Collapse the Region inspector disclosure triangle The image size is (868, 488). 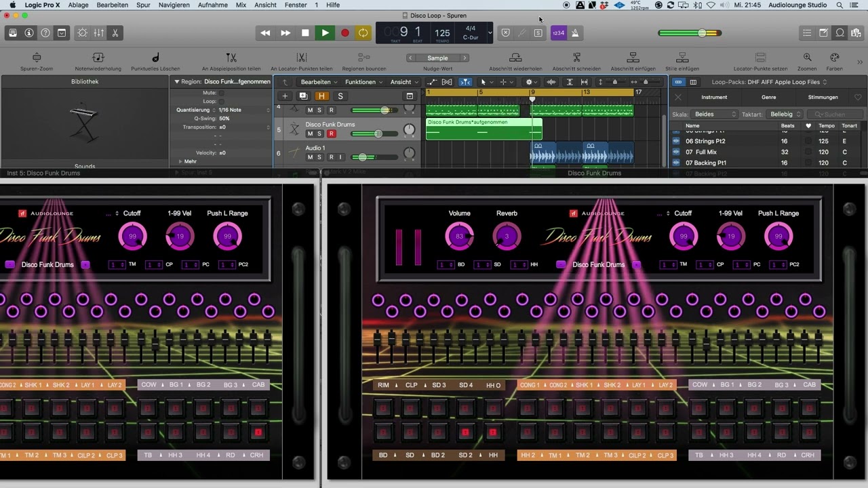coord(177,82)
